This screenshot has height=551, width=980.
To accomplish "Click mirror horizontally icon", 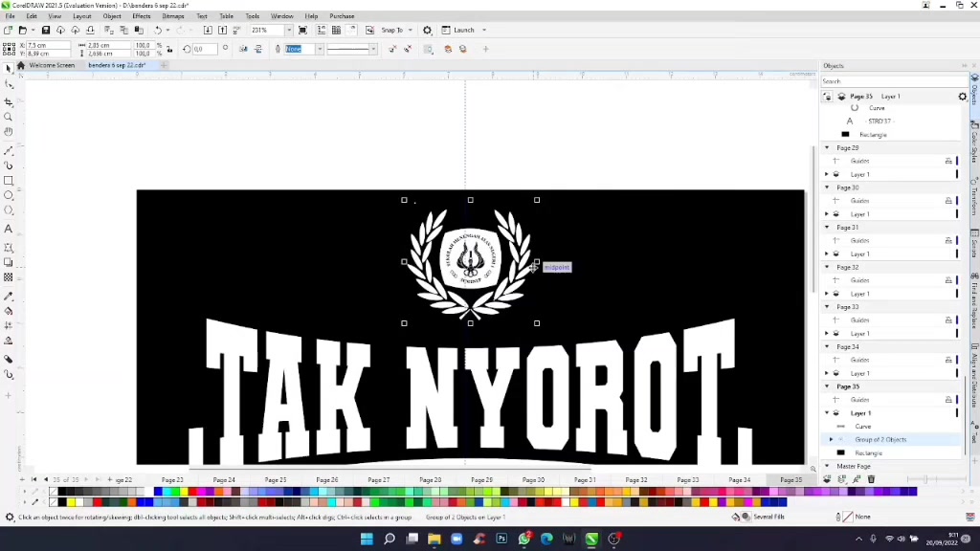I will [243, 49].
